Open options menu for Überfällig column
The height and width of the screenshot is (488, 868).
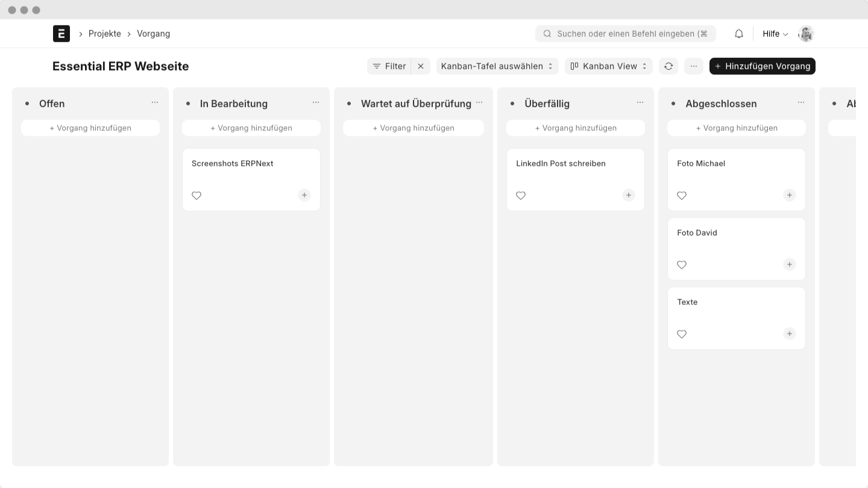coord(640,103)
